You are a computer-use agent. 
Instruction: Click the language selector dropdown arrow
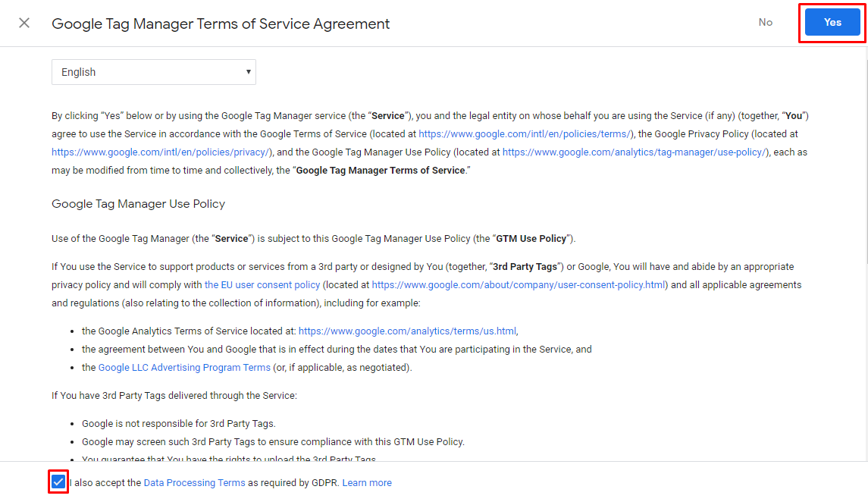[x=248, y=71]
